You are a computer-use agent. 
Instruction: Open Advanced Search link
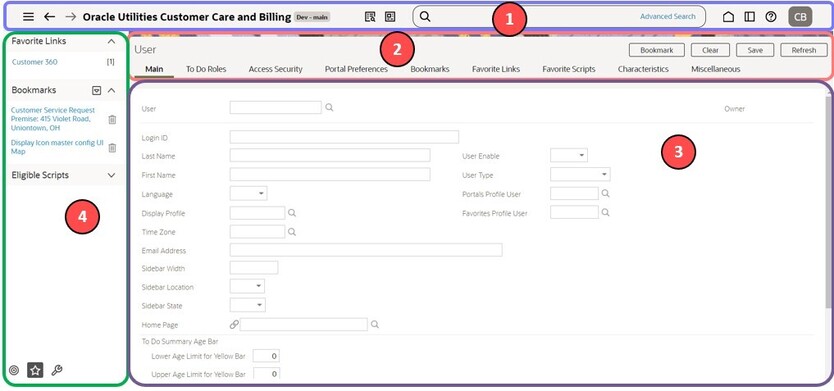[668, 16]
